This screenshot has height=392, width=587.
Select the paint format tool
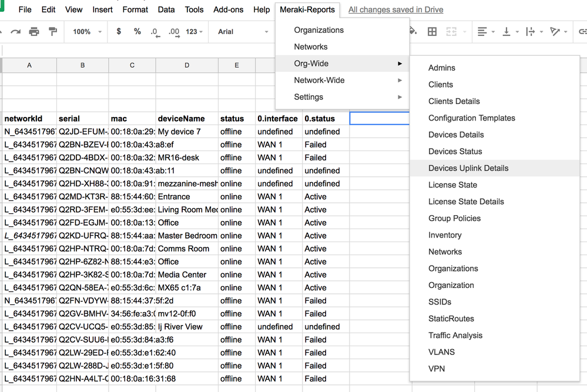tap(53, 32)
